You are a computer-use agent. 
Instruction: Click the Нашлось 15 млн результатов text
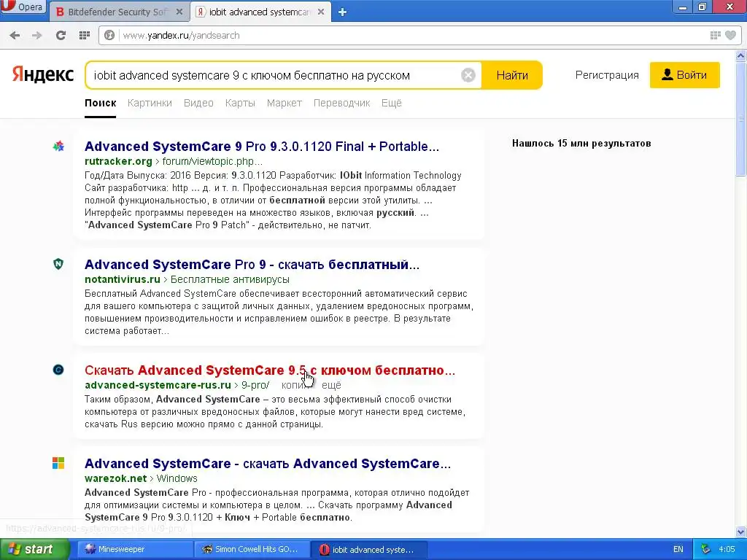(x=581, y=143)
